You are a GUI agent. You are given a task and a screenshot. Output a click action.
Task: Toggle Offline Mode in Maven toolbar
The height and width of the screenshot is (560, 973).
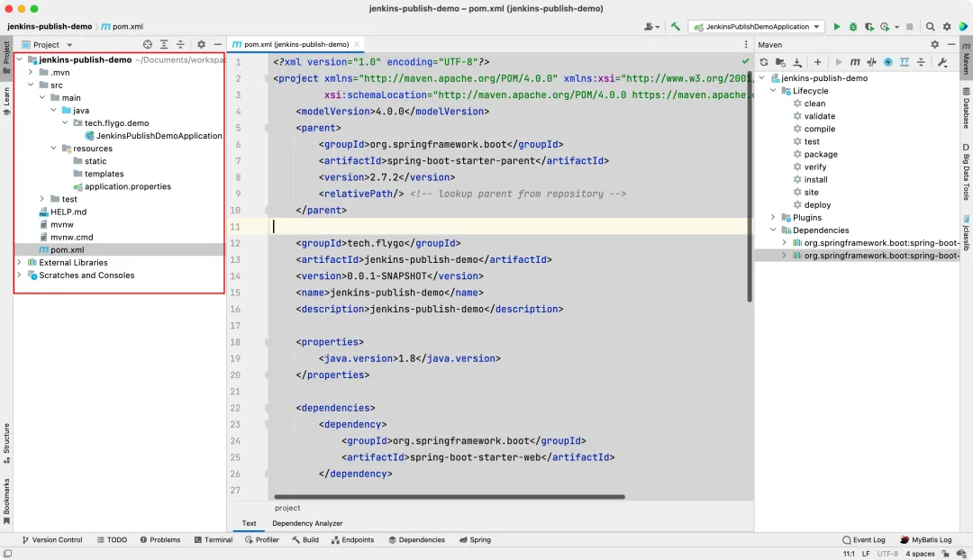point(871,62)
